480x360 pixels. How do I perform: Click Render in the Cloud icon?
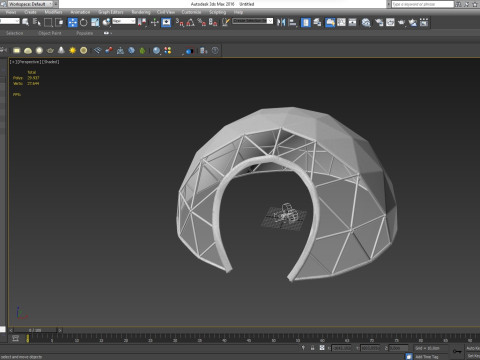(x=413, y=22)
